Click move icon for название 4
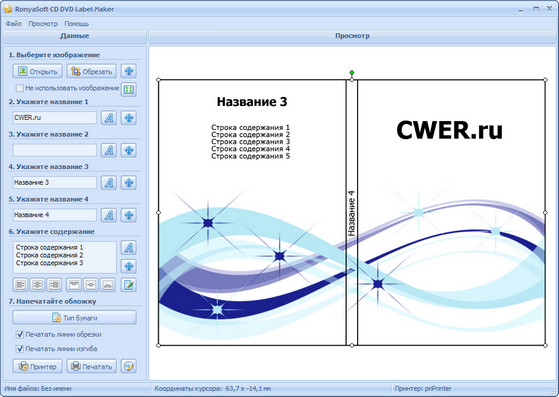This screenshot has width=559, height=397. [x=129, y=215]
